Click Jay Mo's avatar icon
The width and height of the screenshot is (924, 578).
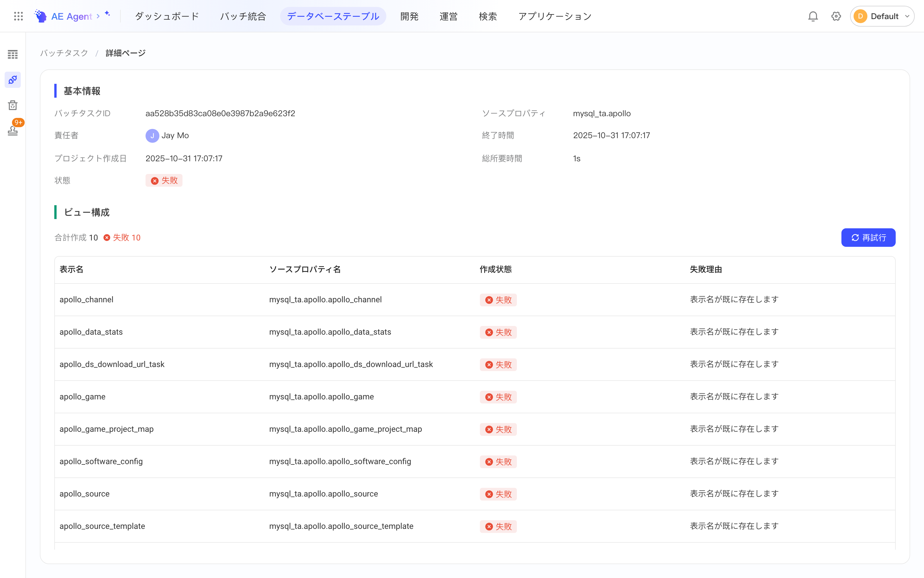152,135
